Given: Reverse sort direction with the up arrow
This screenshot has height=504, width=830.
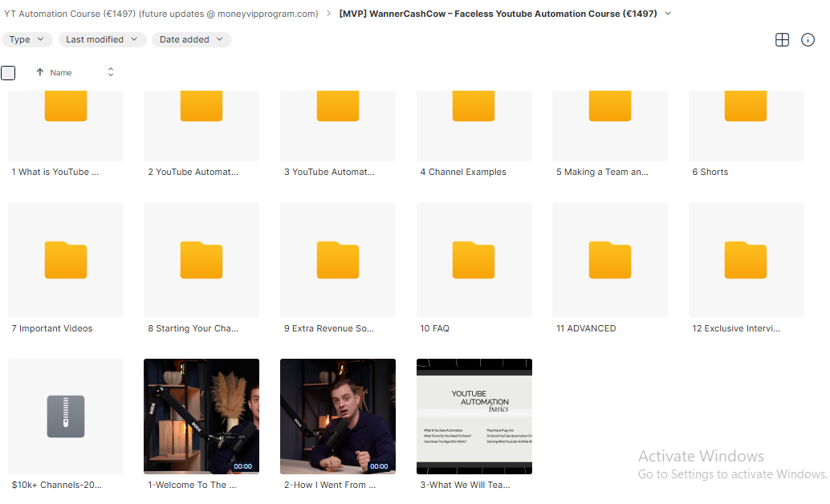Looking at the screenshot, I should point(39,72).
